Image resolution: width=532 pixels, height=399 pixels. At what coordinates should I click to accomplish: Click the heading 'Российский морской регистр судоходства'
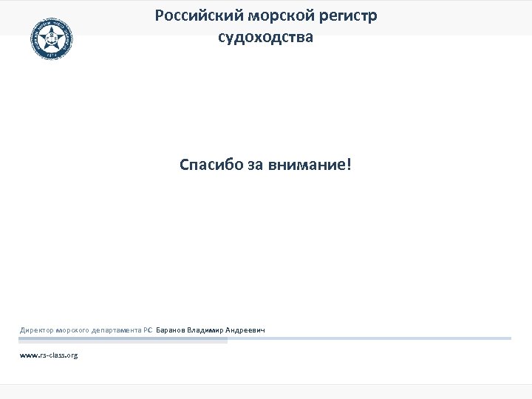click(266, 27)
